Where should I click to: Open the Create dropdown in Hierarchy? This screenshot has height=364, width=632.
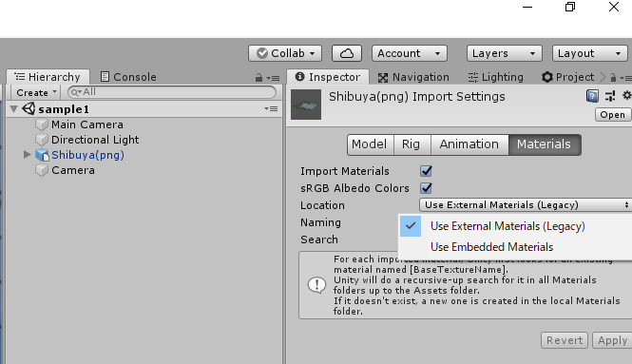(x=35, y=93)
